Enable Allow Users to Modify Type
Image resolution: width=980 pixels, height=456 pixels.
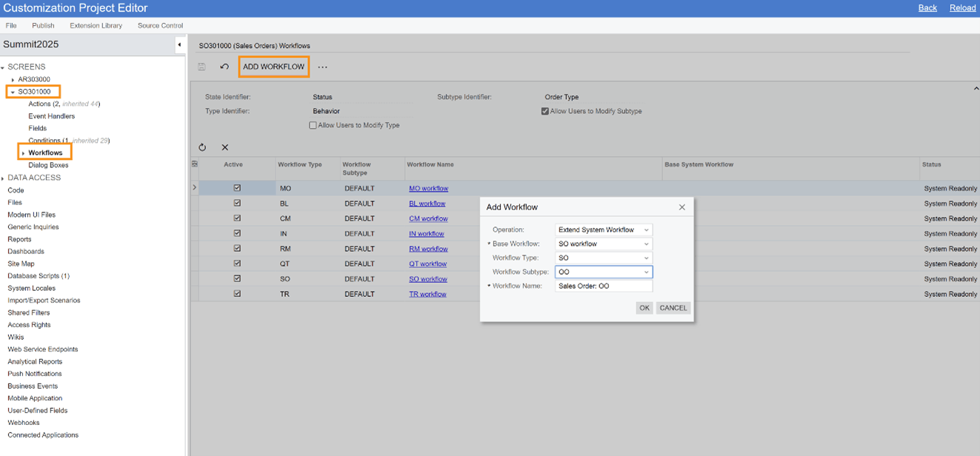(x=313, y=125)
